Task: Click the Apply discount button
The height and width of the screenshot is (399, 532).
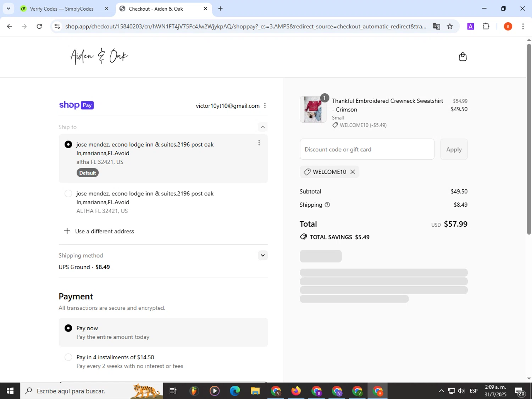Action: click(x=454, y=149)
